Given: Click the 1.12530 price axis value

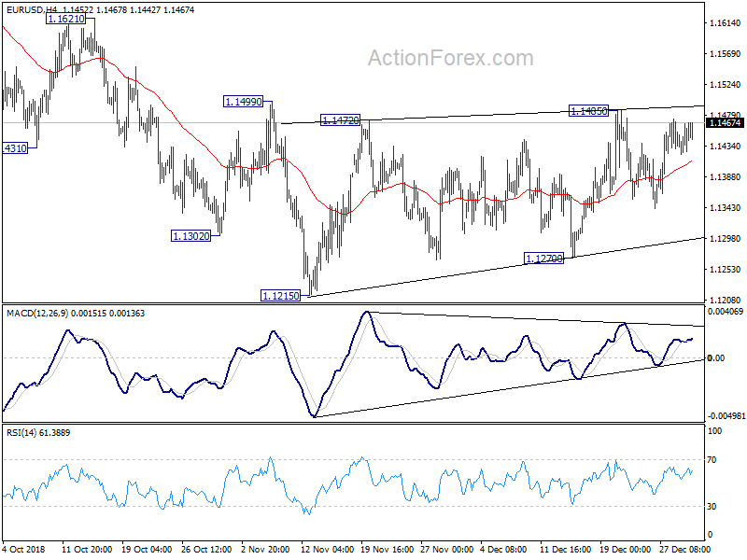Looking at the screenshot, I should [x=726, y=270].
